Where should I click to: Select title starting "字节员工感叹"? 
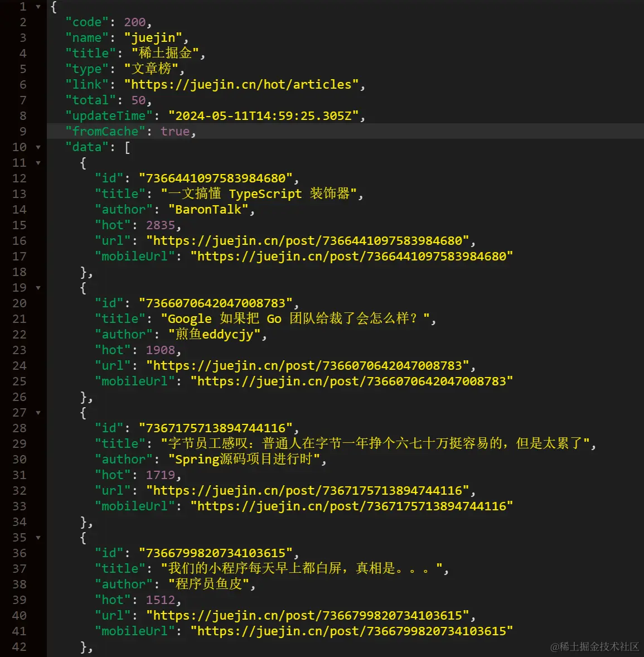pyautogui.click(x=376, y=444)
